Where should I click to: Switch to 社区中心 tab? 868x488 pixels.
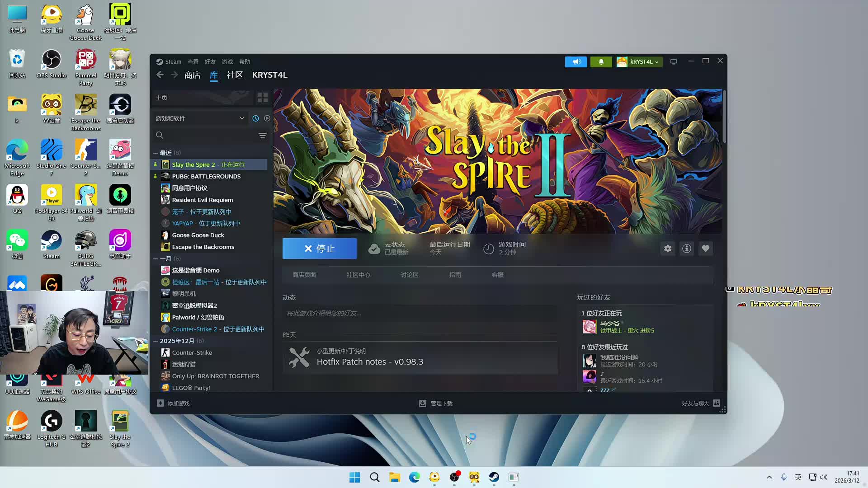point(358,275)
